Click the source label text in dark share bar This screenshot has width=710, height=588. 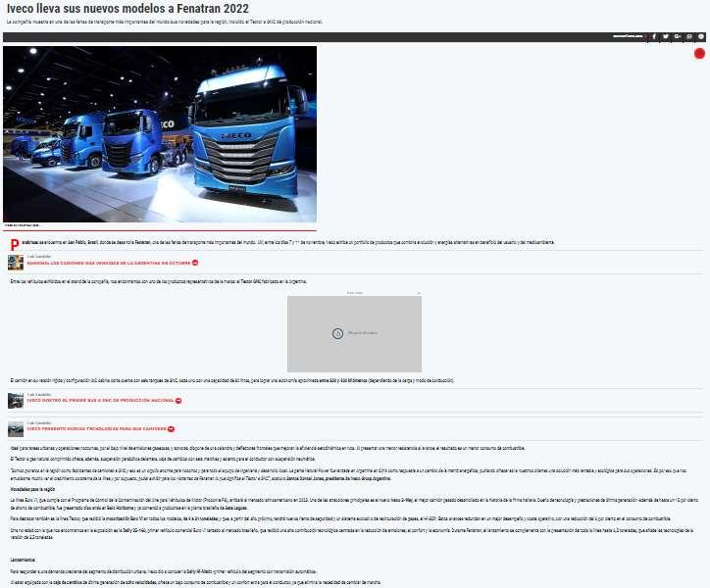pyautogui.click(x=628, y=36)
